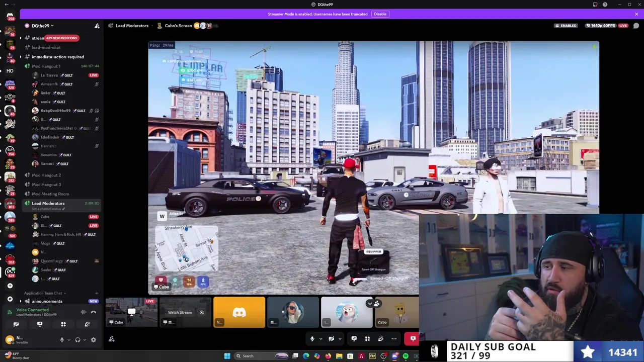Select Cabo's live stream thumbnail
Viewport: 644px width, 362px height.
coord(131,312)
